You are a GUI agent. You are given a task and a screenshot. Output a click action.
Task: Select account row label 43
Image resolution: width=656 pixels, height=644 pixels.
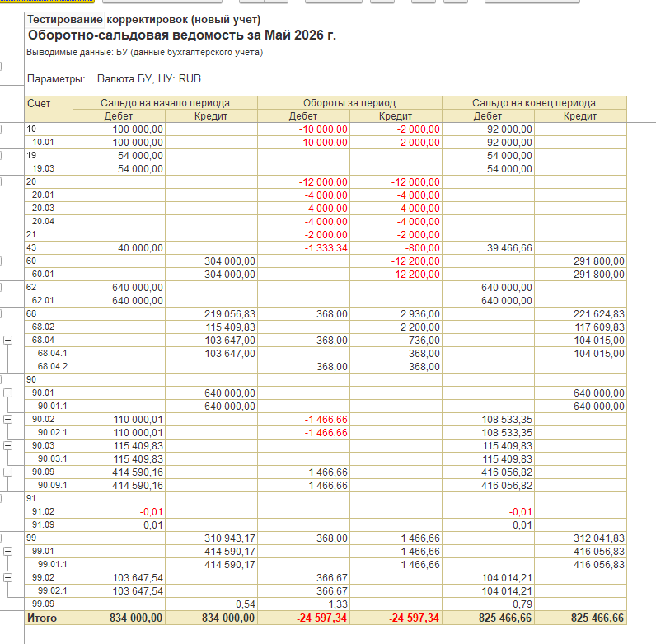tap(31, 247)
